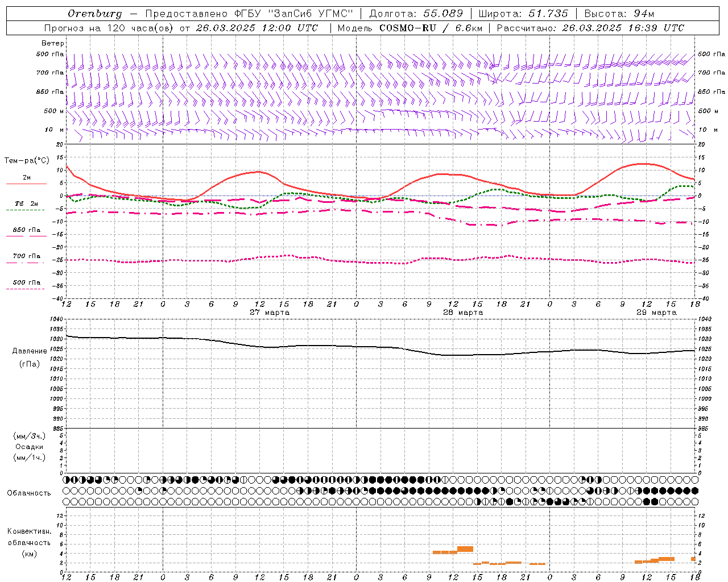Screen dimensions: 728x582
Task: Click the '2м' temperature legend label
Action: (27, 177)
